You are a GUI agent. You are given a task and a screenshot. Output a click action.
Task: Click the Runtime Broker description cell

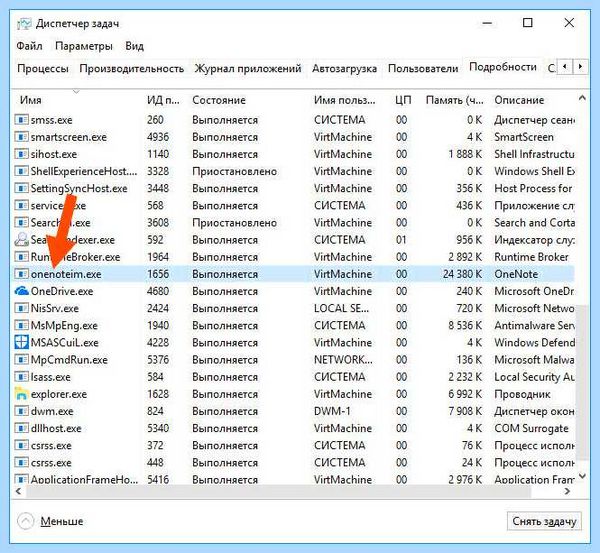[x=531, y=257]
